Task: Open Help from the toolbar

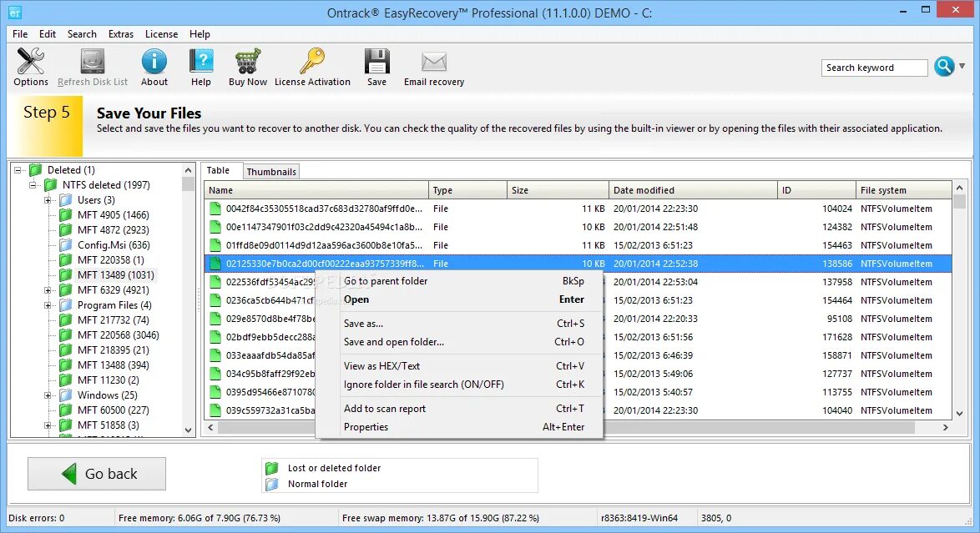Action: coord(200,62)
